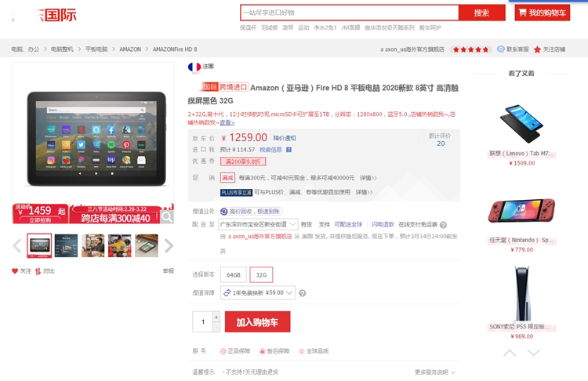Click the magnifier zoom icon on product image

(167, 216)
